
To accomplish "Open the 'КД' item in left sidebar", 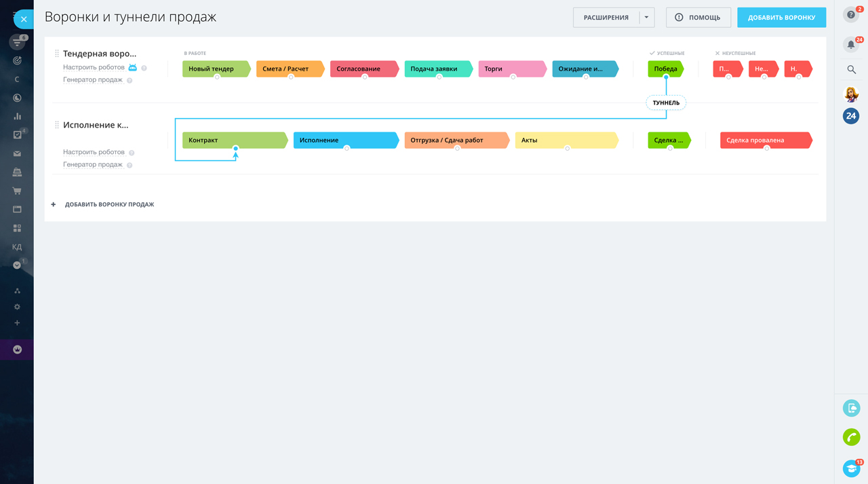I will click(17, 247).
